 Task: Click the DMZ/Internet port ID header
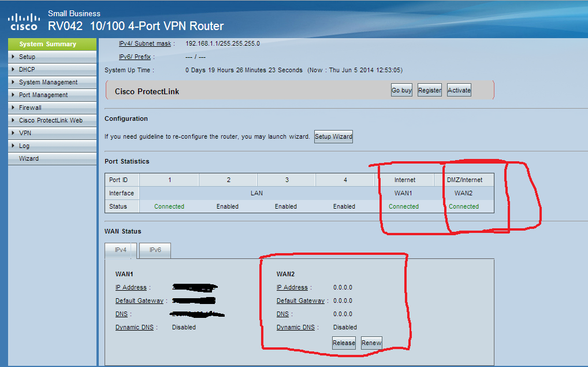(464, 180)
